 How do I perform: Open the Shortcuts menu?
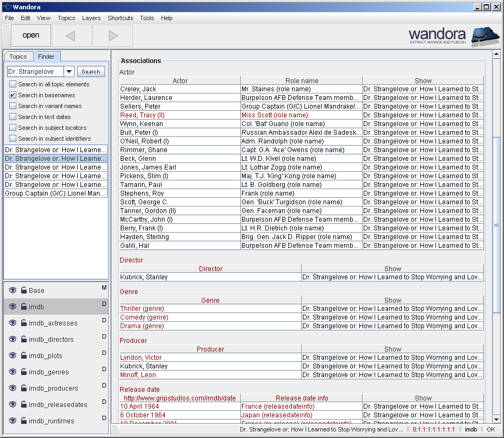click(x=120, y=18)
